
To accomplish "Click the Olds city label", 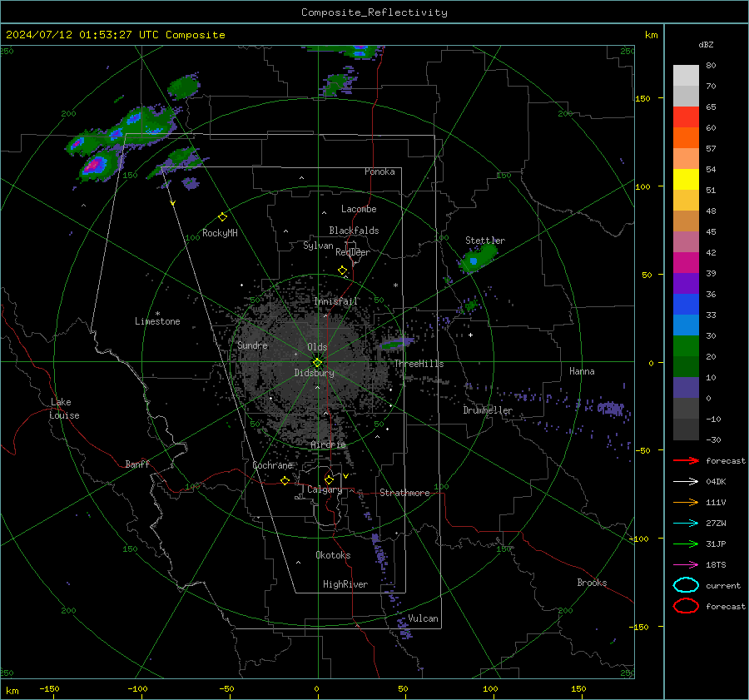I will tap(317, 347).
